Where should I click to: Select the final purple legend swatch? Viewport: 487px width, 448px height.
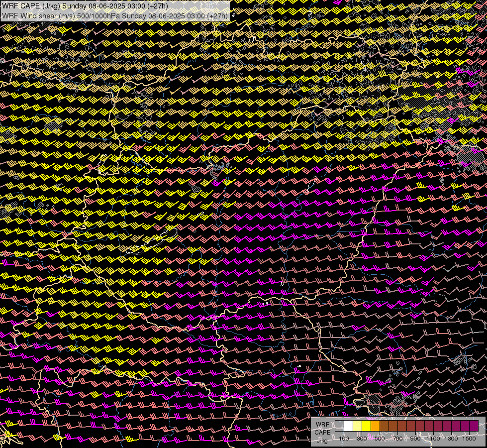474,426
